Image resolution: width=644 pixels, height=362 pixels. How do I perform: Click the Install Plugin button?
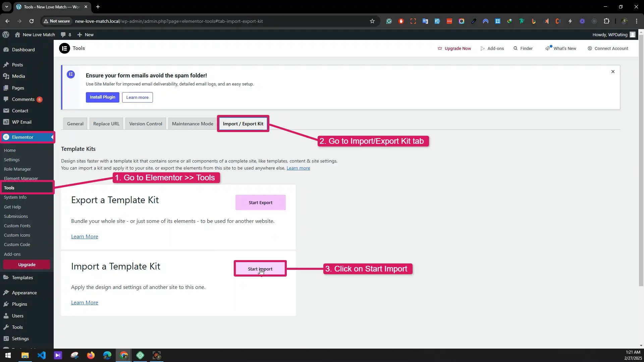102,97
